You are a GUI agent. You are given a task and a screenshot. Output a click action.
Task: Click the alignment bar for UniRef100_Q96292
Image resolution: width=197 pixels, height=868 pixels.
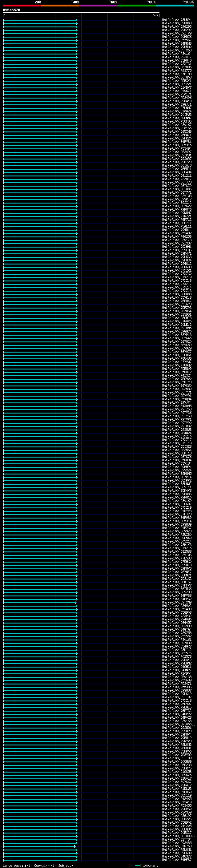(x=40, y=30)
